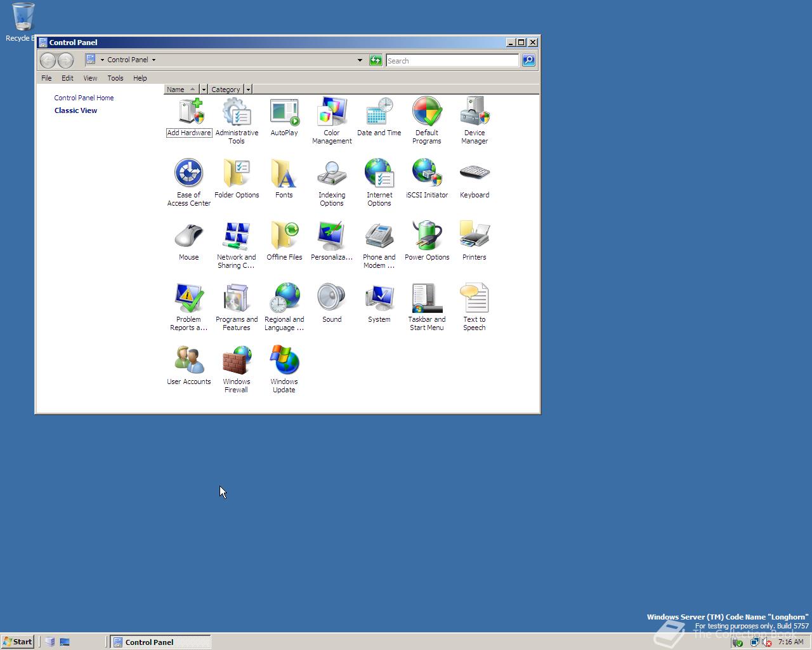The width and height of the screenshot is (812, 650).
Task: Click the Recycle Bin desktop icon
Action: [x=23, y=22]
